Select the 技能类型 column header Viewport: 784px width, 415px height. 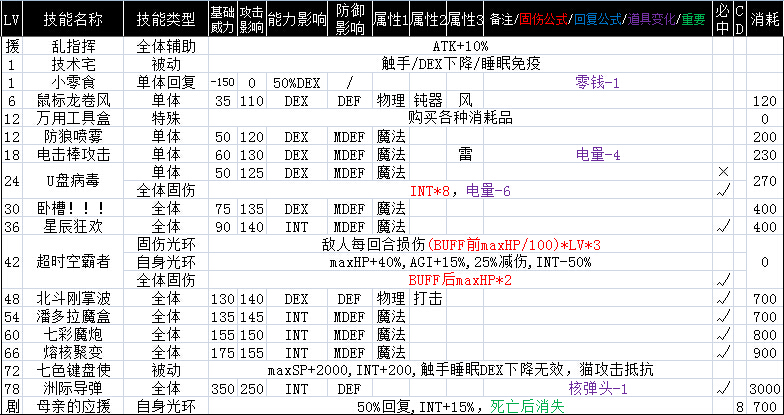tap(166, 20)
